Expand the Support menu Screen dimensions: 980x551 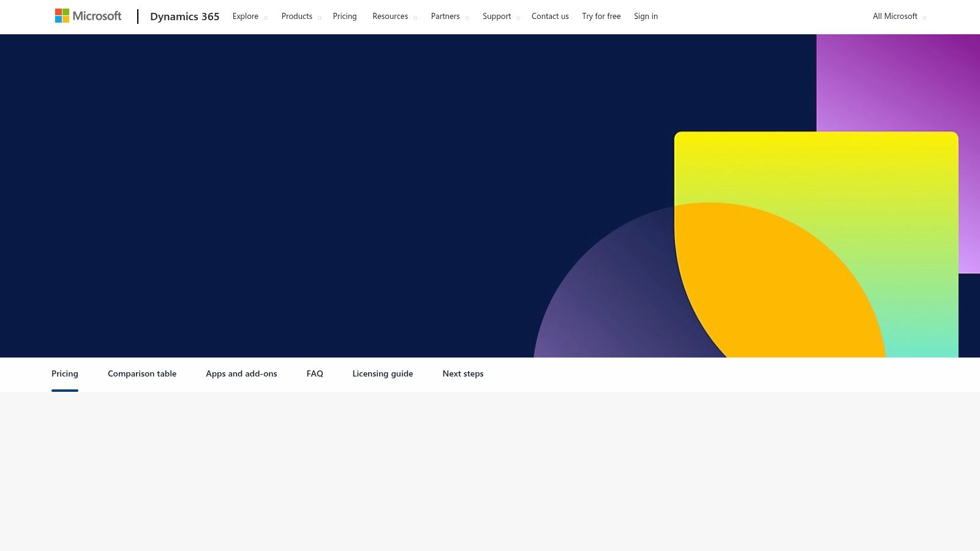[501, 17]
